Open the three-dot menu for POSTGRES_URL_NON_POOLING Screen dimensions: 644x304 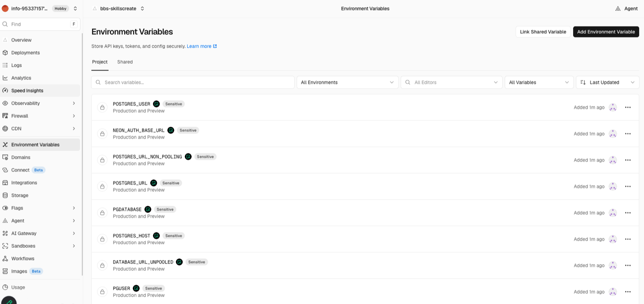pos(627,160)
